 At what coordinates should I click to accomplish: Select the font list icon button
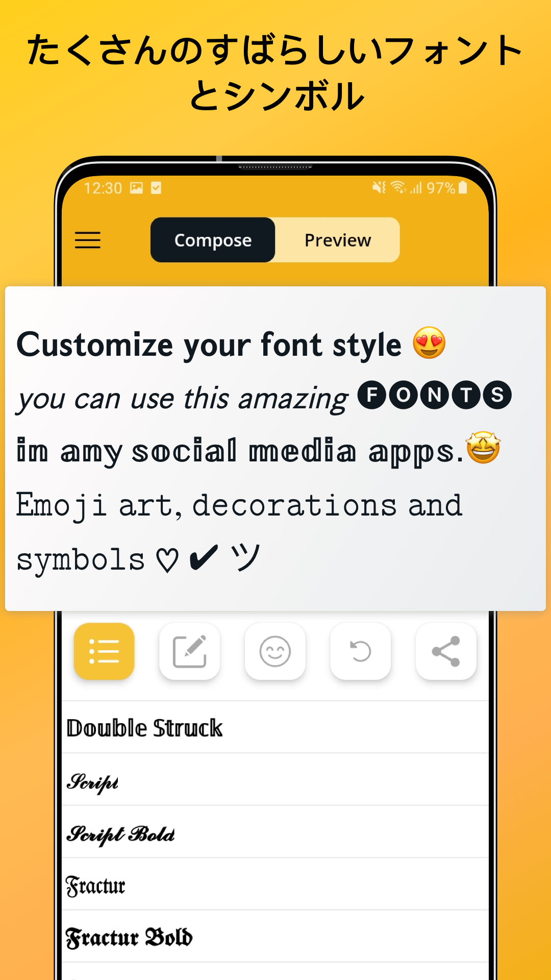[104, 651]
